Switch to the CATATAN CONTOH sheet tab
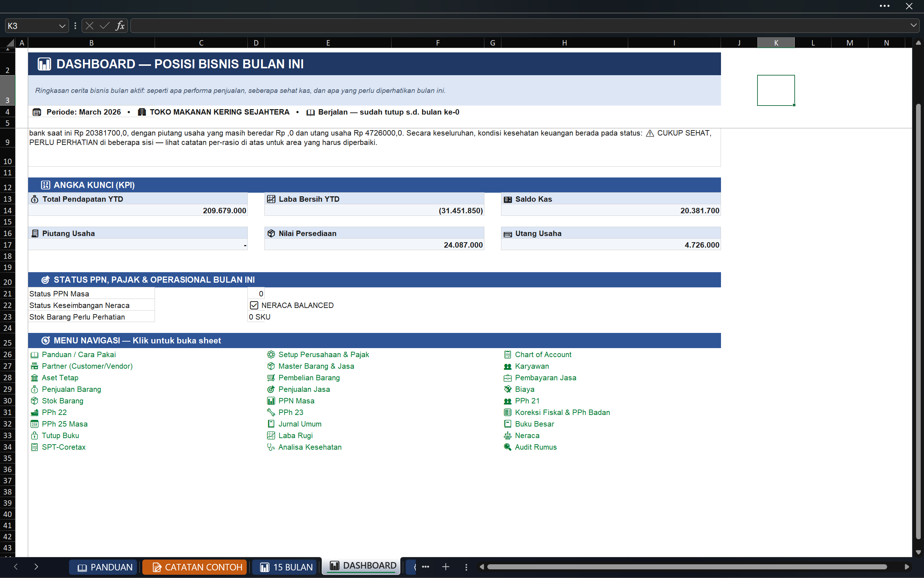Screen dimensions: 924x578 click(194, 567)
